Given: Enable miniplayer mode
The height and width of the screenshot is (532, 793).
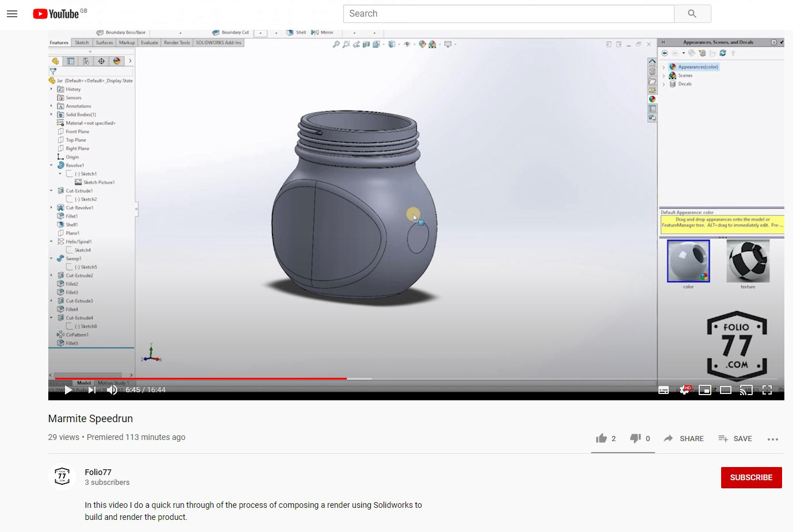Looking at the screenshot, I should click(x=705, y=390).
